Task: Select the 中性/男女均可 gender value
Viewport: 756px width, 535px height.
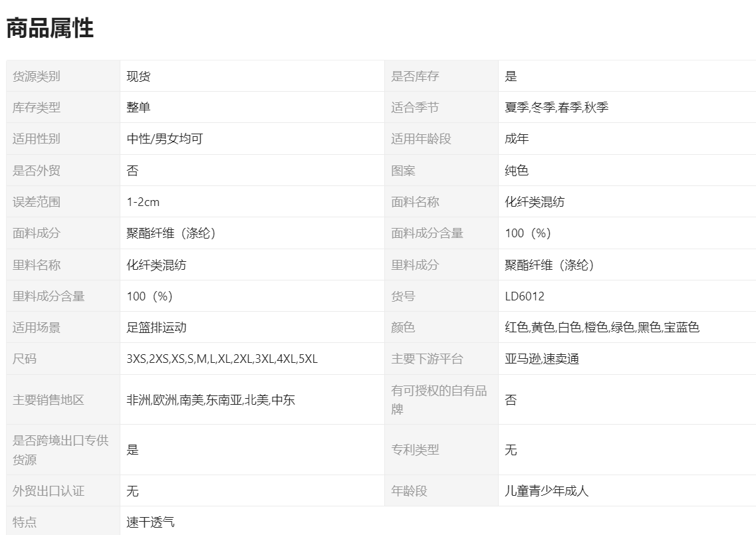Action: click(x=165, y=139)
